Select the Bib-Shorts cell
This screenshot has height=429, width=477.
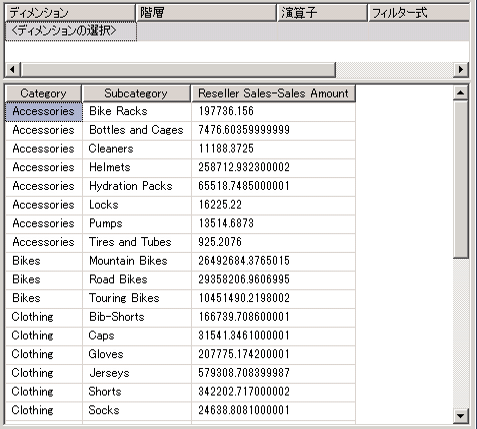(x=137, y=317)
